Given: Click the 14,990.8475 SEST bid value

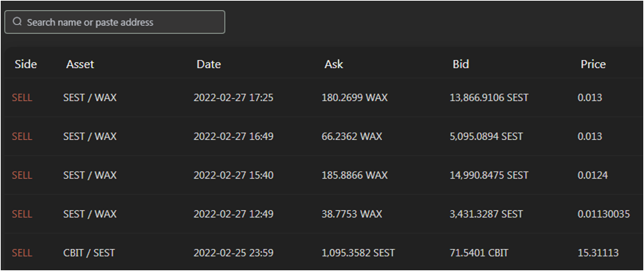Looking at the screenshot, I should point(489,175).
